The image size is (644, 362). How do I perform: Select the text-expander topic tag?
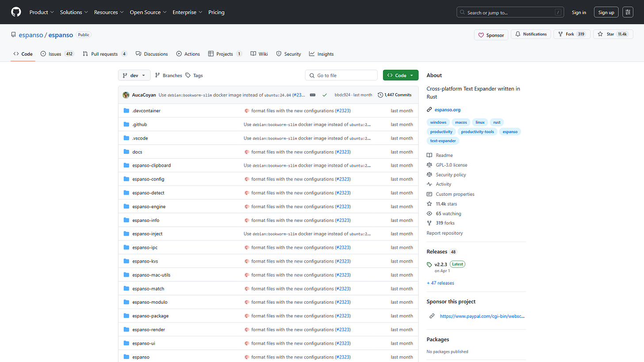click(x=443, y=141)
